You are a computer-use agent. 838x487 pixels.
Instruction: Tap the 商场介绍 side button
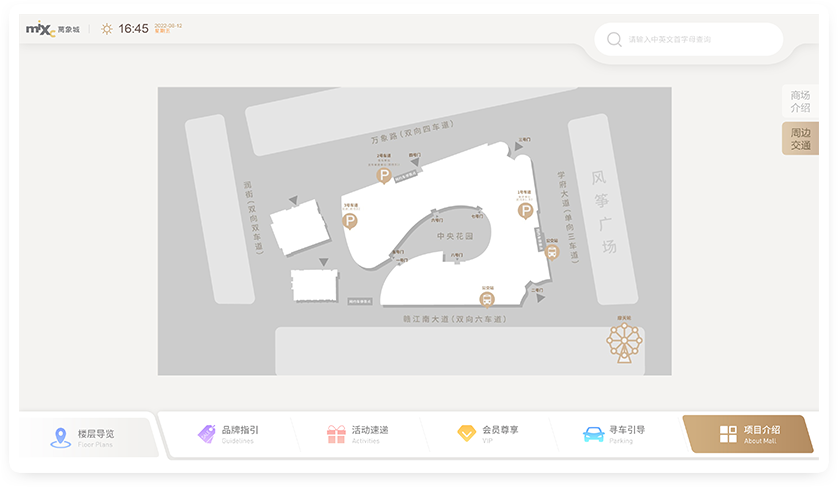click(x=800, y=101)
